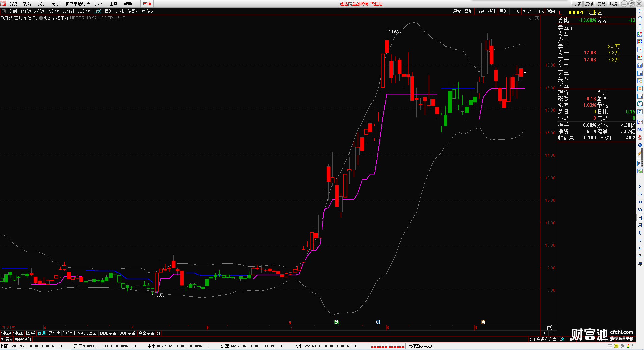644x350 pixels.
Task: Open the 统计 statistics option
Action: coord(492,11)
